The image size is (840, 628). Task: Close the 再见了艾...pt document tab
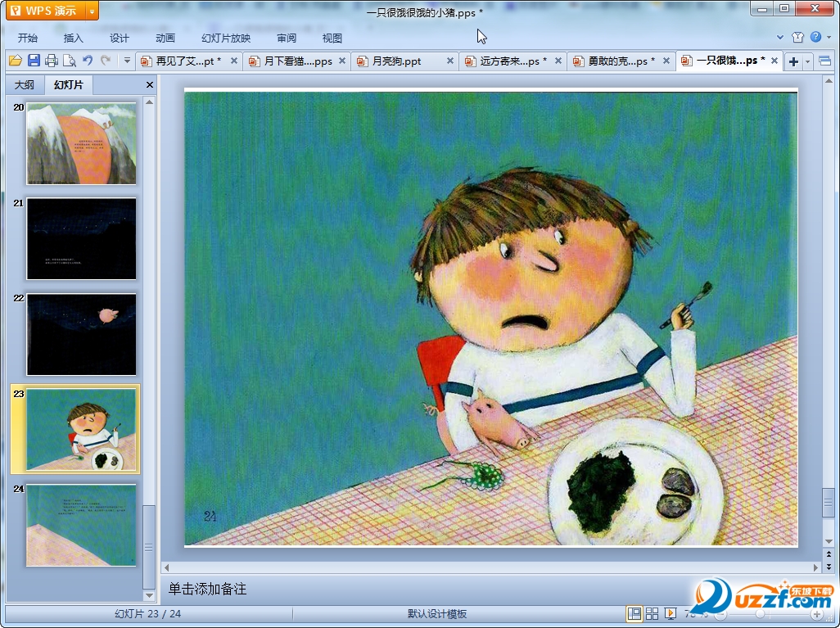(234, 61)
